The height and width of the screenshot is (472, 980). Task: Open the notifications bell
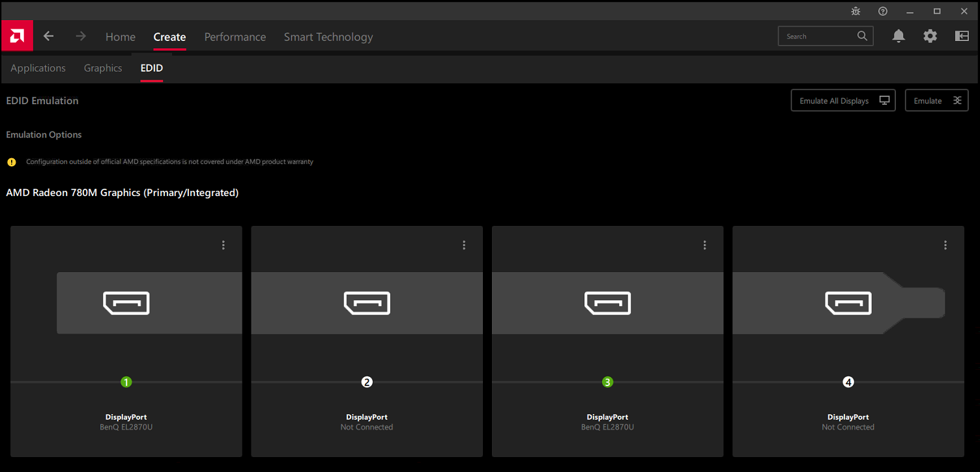click(x=899, y=36)
